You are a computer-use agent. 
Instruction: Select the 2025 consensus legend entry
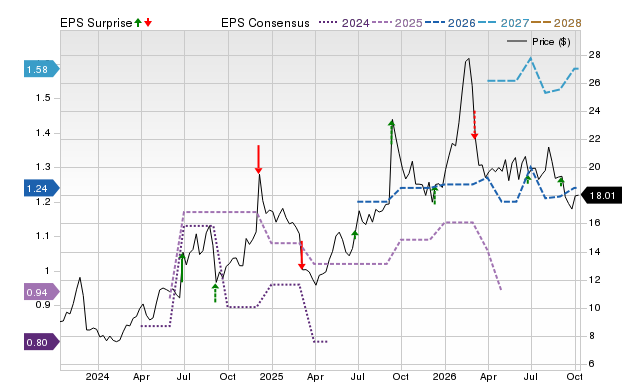click(397, 23)
